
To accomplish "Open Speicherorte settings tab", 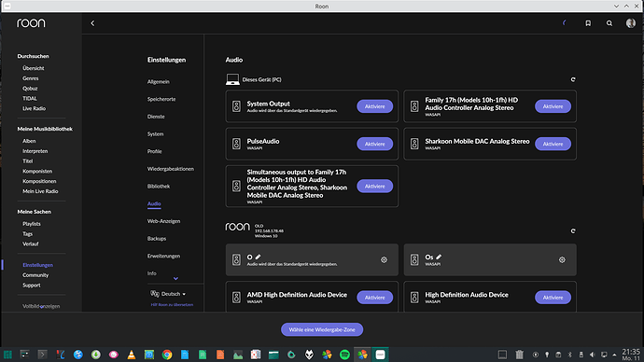I will point(161,99).
